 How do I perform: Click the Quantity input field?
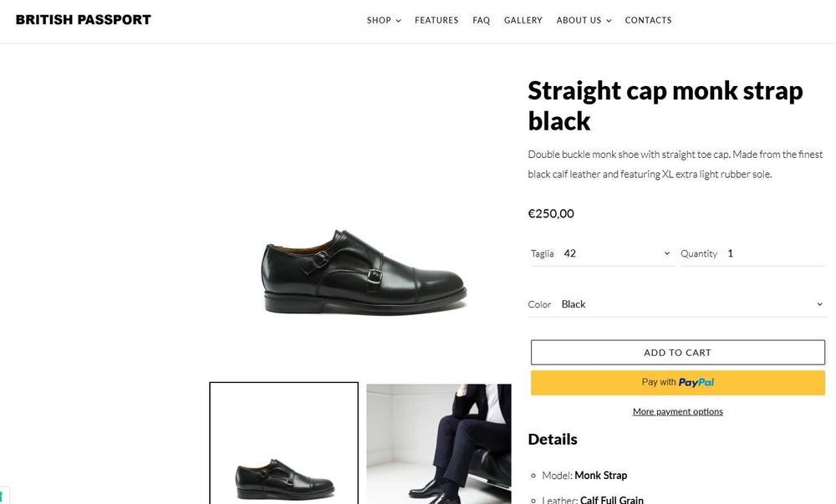(773, 253)
